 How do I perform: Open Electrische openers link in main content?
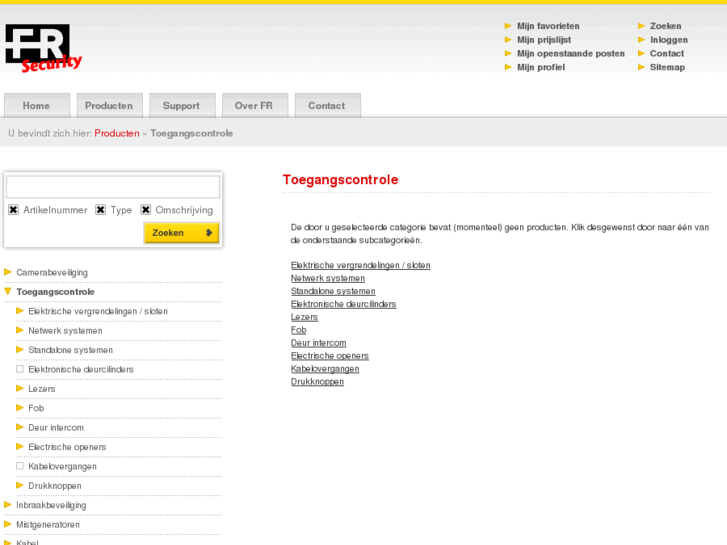point(330,356)
